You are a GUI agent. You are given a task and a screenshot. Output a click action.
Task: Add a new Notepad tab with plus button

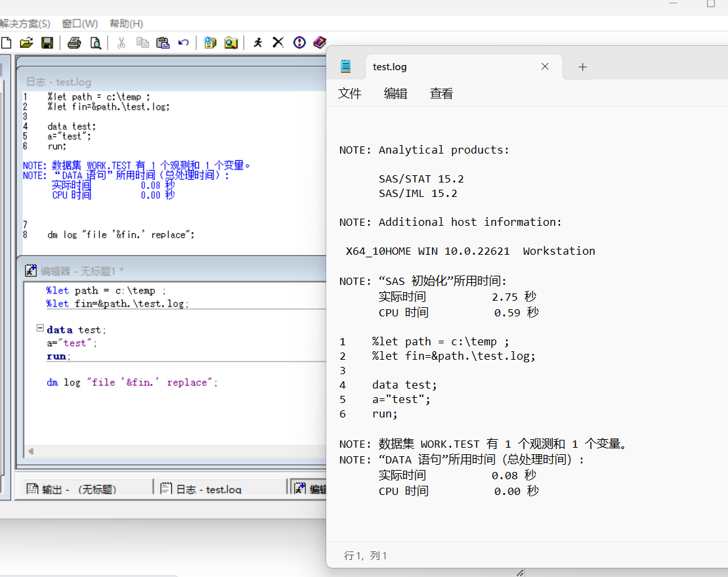[x=582, y=67]
